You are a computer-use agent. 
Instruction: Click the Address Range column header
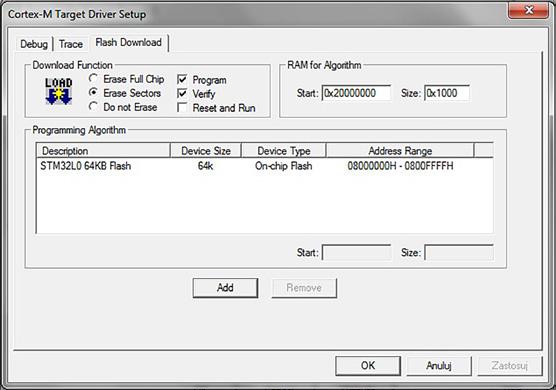point(400,151)
